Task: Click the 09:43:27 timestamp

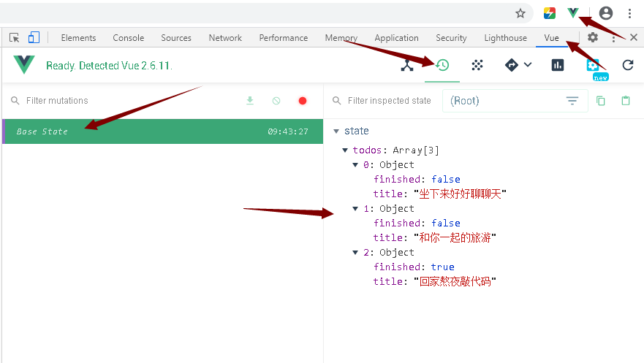Action: 288,131
